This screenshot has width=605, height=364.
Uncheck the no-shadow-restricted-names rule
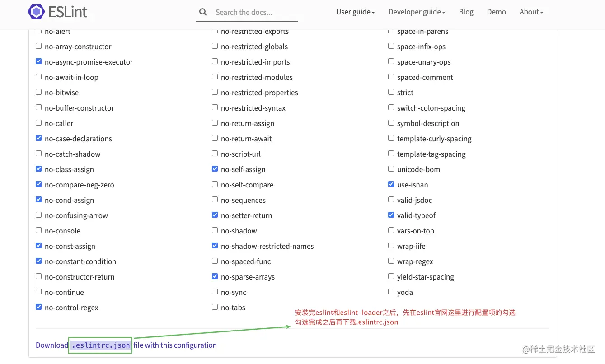[x=215, y=246]
